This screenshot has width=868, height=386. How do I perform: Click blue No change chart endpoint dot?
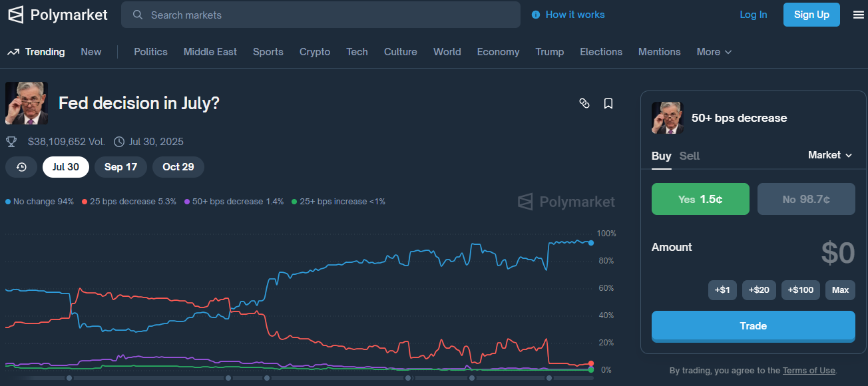591,243
